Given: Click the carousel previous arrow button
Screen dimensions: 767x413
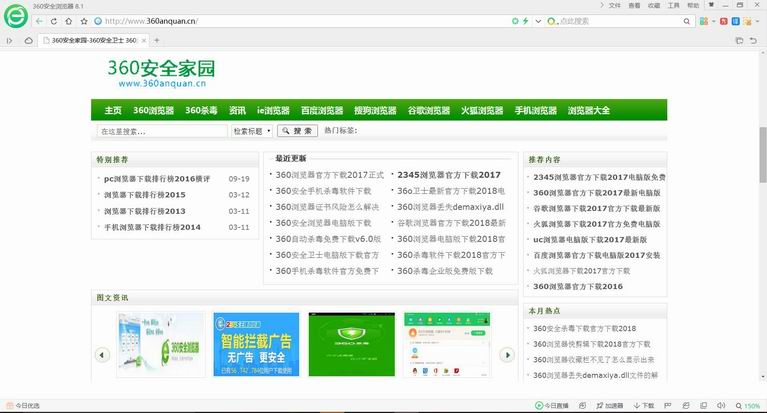Looking at the screenshot, I should tap(102, 355).
